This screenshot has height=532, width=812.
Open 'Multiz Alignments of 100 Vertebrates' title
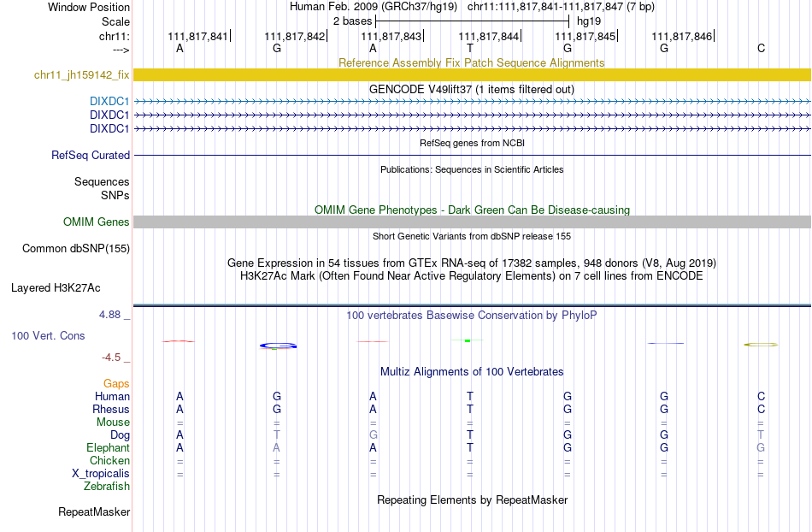472,372
